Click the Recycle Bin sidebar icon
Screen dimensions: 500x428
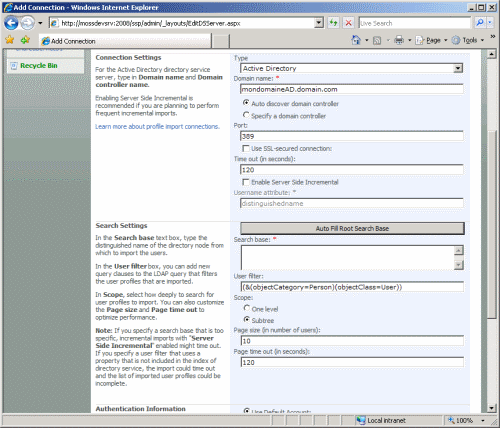[14, 66]
